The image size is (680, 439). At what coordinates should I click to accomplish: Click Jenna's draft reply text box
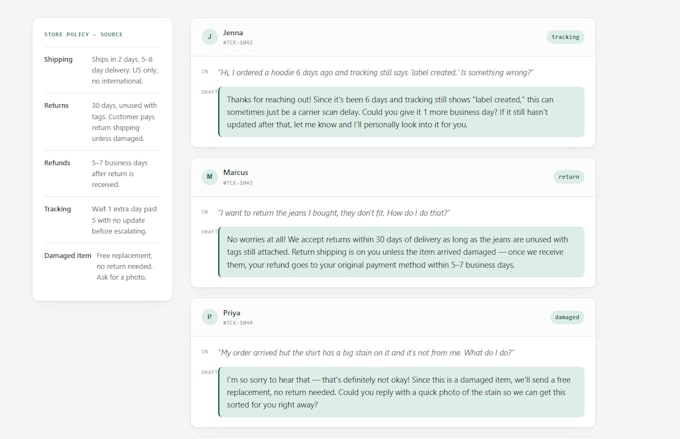[401, 112]
